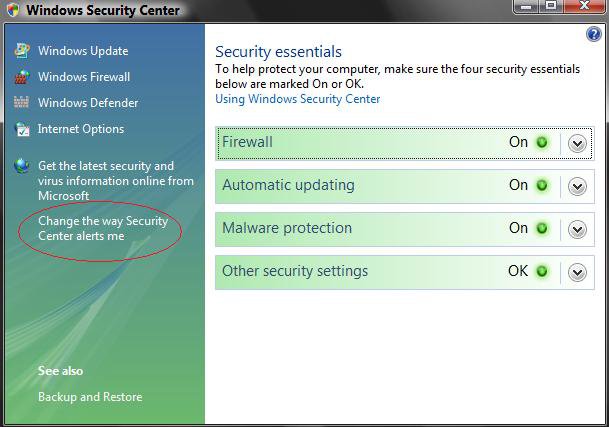Open the Backup and Restore link
The width and height of the screenshot is (609, 427).
pyautogui.click(x=90, y=397)
